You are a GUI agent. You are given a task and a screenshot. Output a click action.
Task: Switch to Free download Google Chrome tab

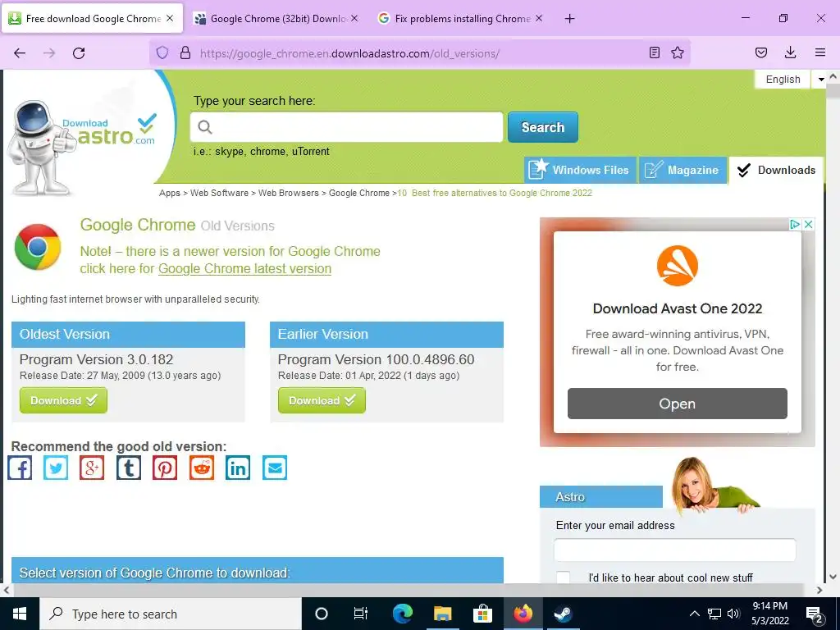[93, 19]
